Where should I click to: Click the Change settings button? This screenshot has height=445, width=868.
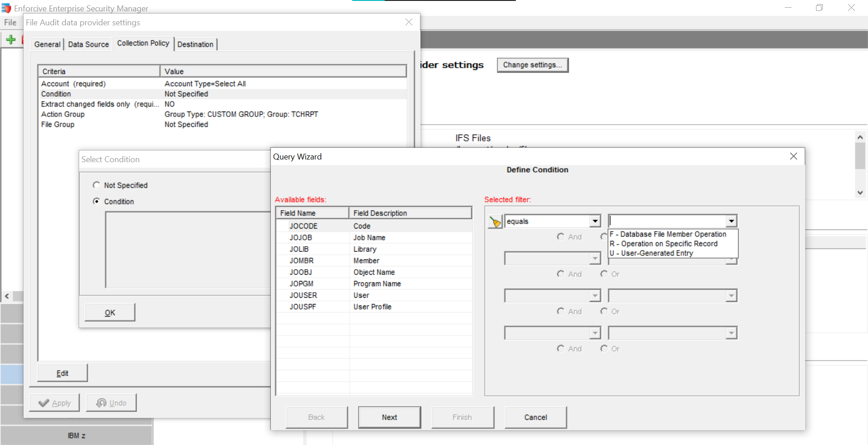click(x=532, y=65)
